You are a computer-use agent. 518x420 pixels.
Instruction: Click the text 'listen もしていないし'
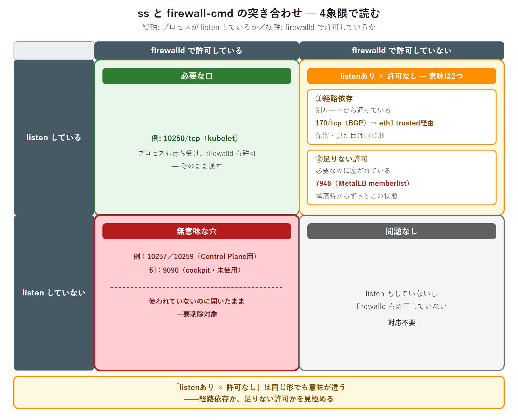[x=402, y=293]
